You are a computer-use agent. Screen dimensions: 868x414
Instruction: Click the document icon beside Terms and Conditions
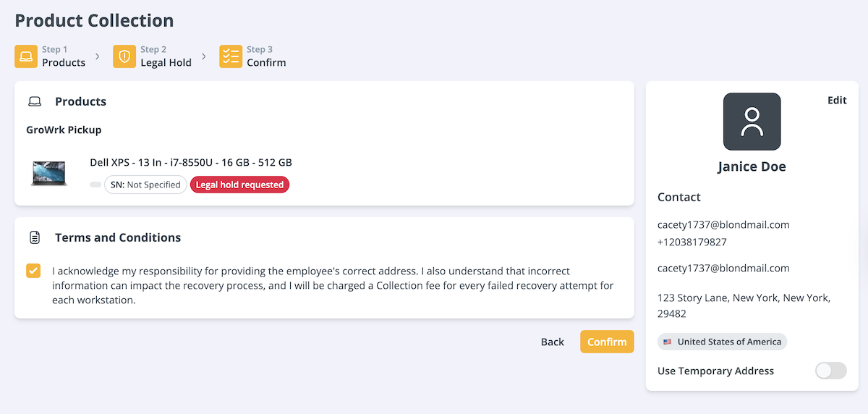click(x=35, y=238)
